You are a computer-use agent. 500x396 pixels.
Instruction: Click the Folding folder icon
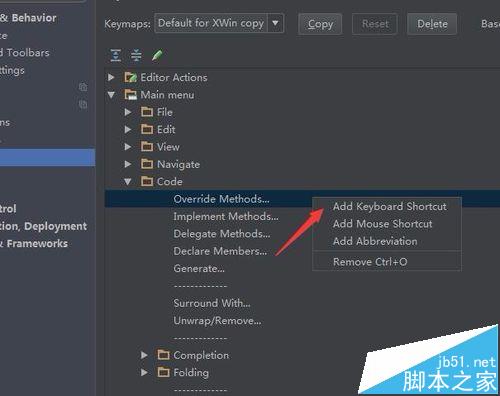(163, 372)
